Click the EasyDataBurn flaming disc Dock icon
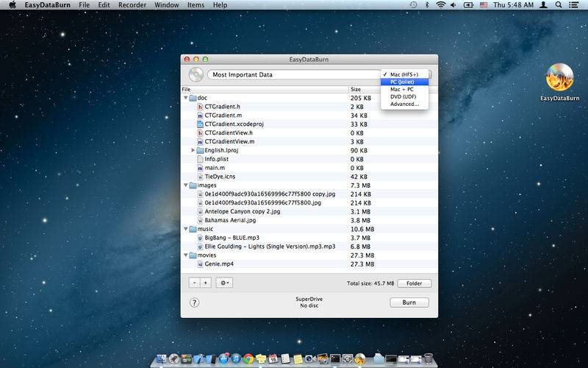Image resolution: width=588 pixels, height=368 pixels. click(x=359, y=358)
